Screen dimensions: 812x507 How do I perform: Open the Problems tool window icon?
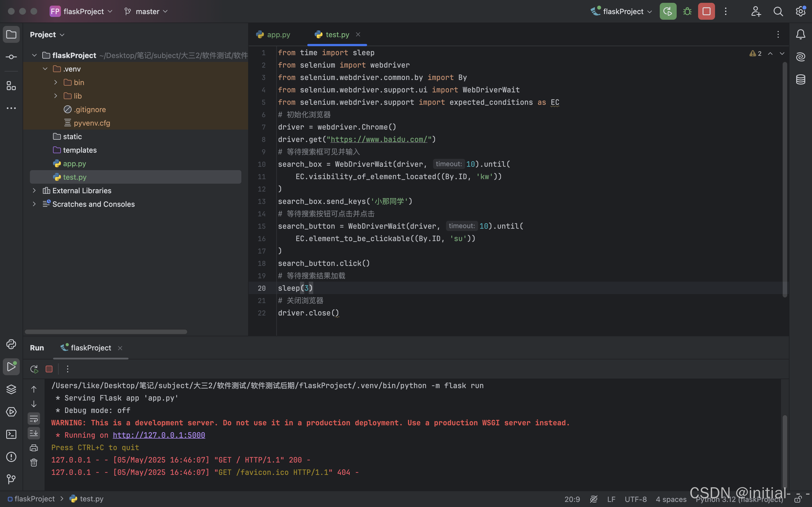point(11,457)
